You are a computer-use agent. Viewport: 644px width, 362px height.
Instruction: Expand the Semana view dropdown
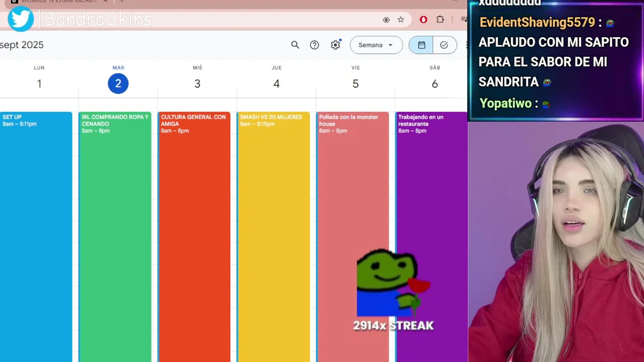pos(376,45)
